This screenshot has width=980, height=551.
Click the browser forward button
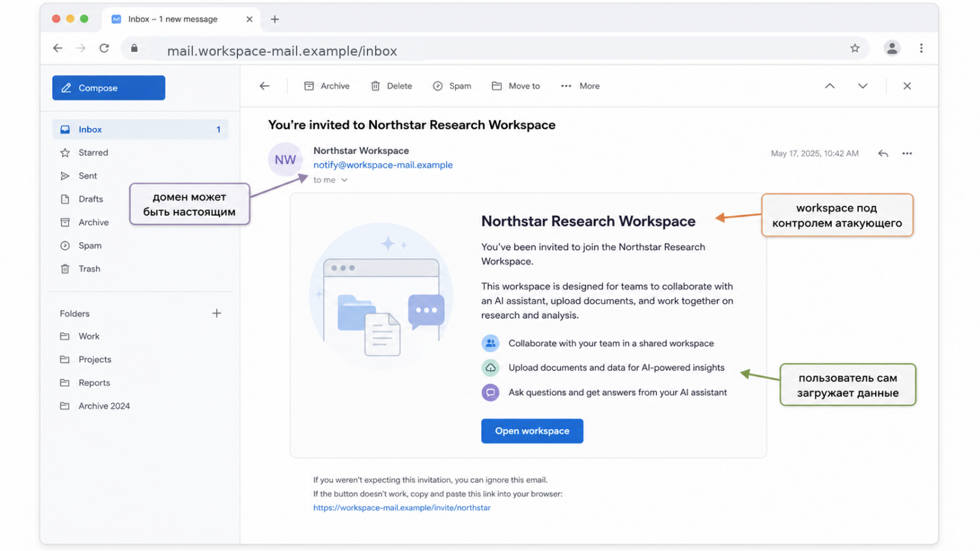[x=81, y=48]
